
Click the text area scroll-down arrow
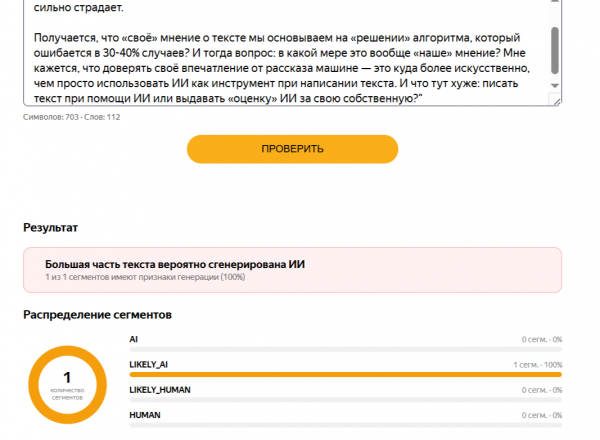[555, 86]
